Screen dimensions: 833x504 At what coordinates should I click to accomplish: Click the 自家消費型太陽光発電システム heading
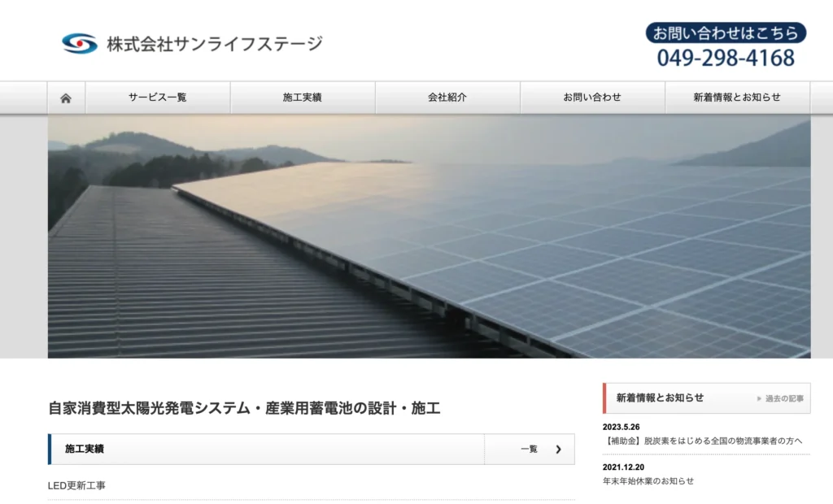coord(244,408)
